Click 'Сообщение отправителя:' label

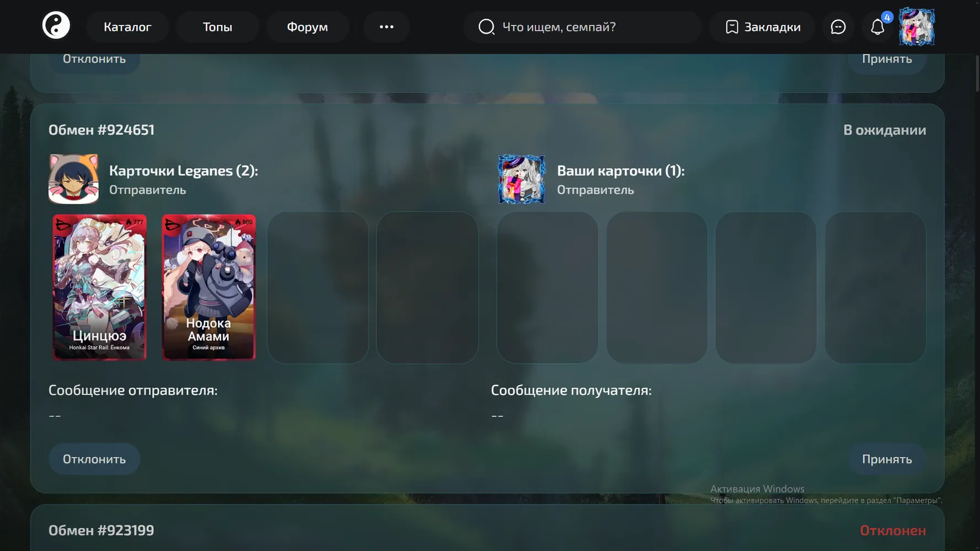133,390
